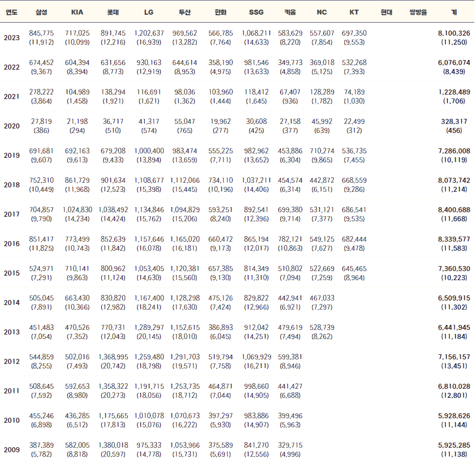Viewport: 476px width, 463px height.
Task: Select the 2013 year row label
Action: click(x=11, y=332)
